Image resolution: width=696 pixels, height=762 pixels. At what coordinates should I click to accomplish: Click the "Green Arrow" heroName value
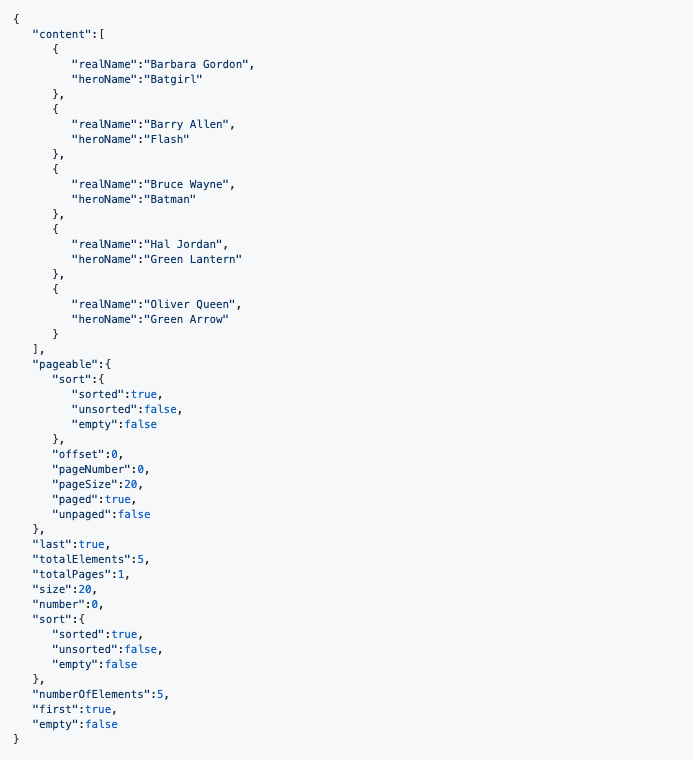(186, 319)
